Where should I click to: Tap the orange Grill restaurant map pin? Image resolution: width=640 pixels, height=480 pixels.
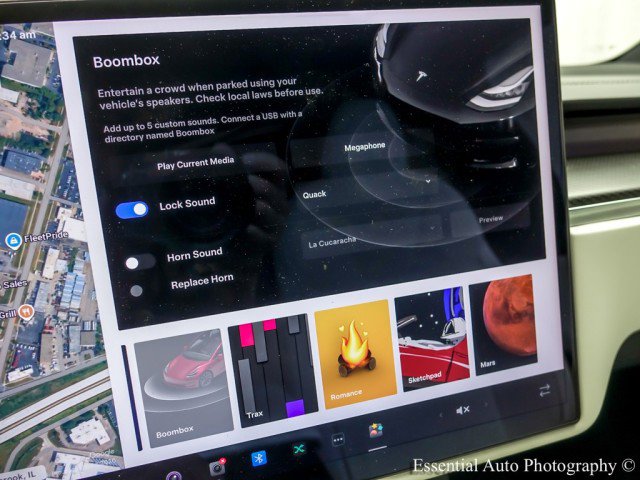click(x=27, y=312)
